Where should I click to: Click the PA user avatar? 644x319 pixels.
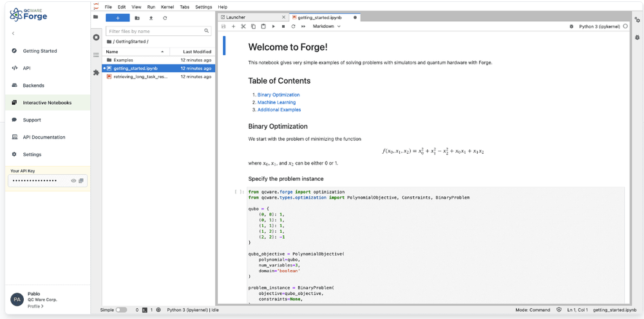click(x=17, y=300)
